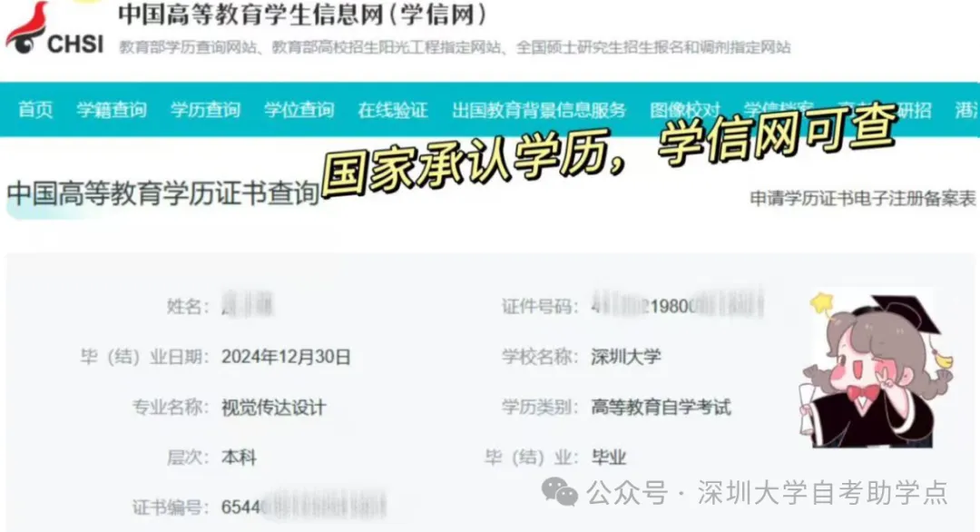The width and height of the screenshot is (980, 532).
Task: Click the 深圳大学自考助学点 watermark text
Action: 822,493
